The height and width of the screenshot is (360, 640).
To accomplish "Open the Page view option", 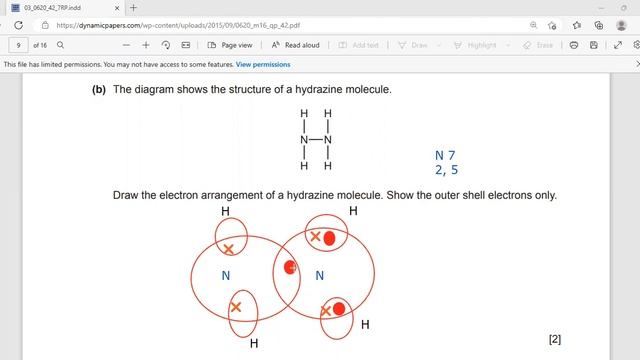I will point(230,45).
